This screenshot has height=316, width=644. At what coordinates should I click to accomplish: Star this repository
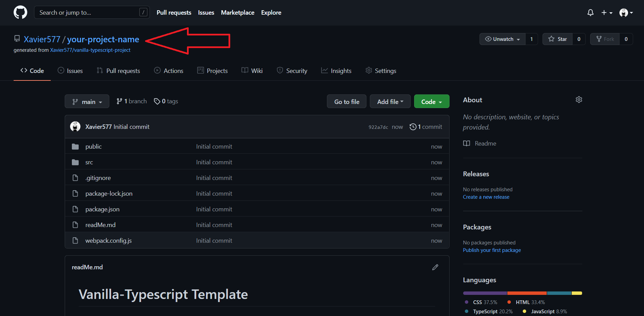coord(557,39)
